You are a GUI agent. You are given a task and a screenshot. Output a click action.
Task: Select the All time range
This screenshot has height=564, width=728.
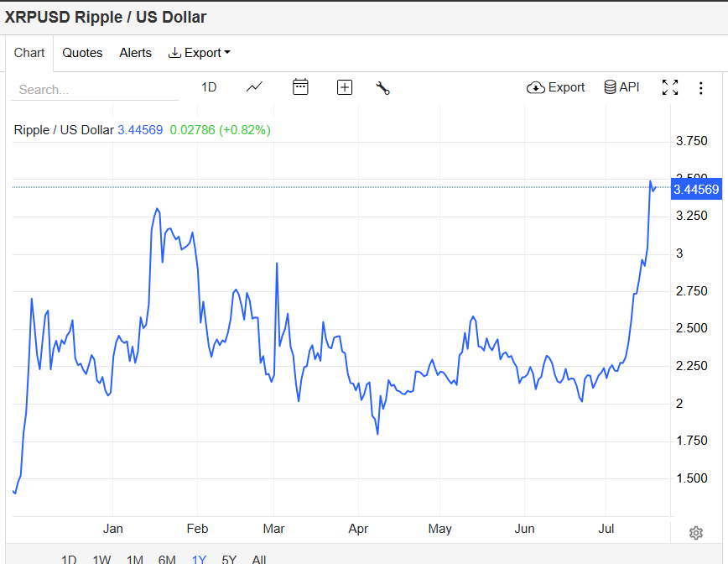pyautogui.click(x=258, y=559)
